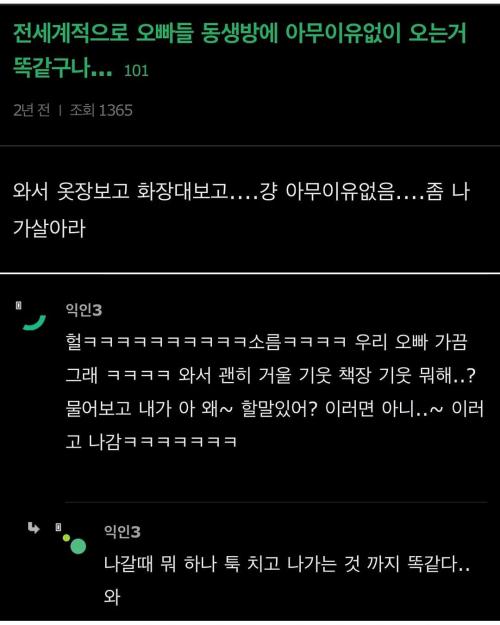Click the post body starting with 와서 옷장보고
Screen dimensions: 500x625
click(x=241, y=210)
